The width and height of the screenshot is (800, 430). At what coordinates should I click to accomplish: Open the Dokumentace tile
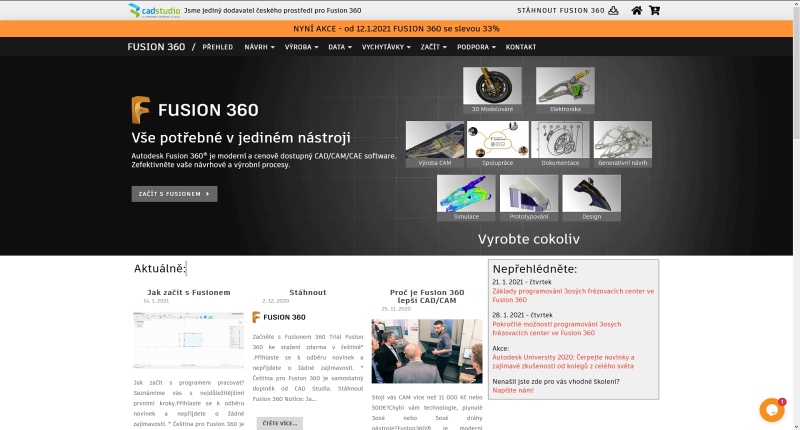coord(560,144)
